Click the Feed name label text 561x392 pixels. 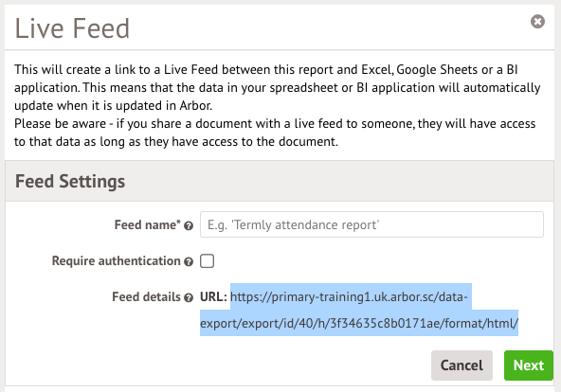click(x=148, y=224)
